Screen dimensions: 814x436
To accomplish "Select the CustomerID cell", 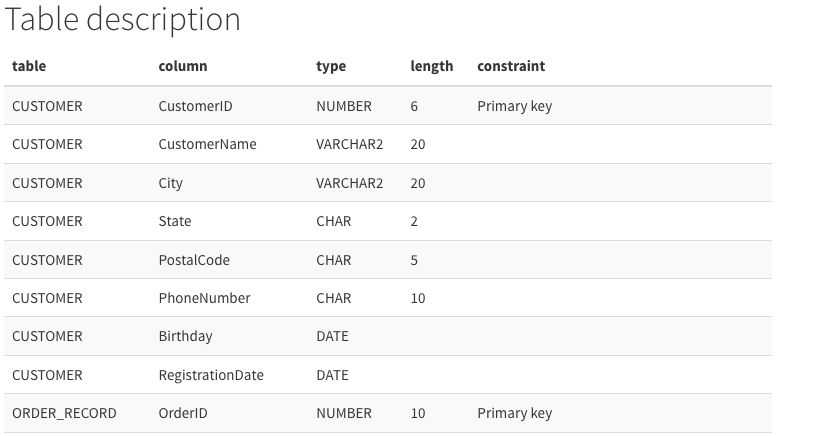I will click(x=195, y=106).
